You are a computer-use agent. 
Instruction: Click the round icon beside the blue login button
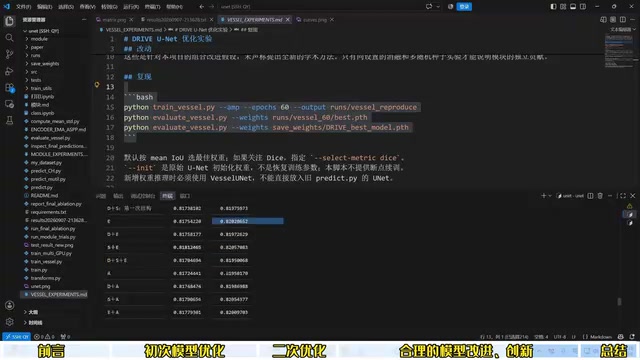coord(451,7)
